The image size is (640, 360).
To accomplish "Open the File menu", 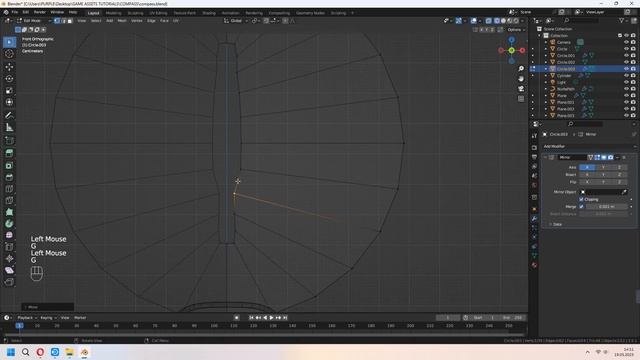I will pyautogui.click(x=15, y=12).
